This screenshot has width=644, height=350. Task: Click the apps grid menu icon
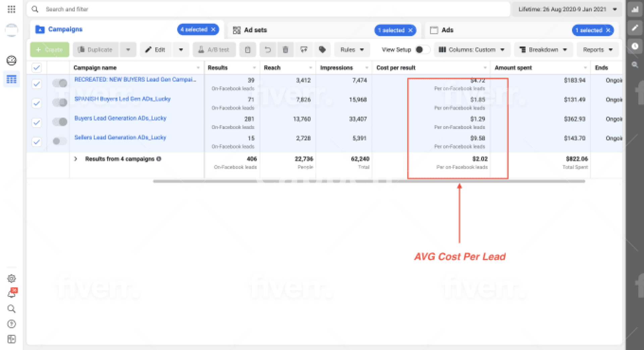click(12, 9)
